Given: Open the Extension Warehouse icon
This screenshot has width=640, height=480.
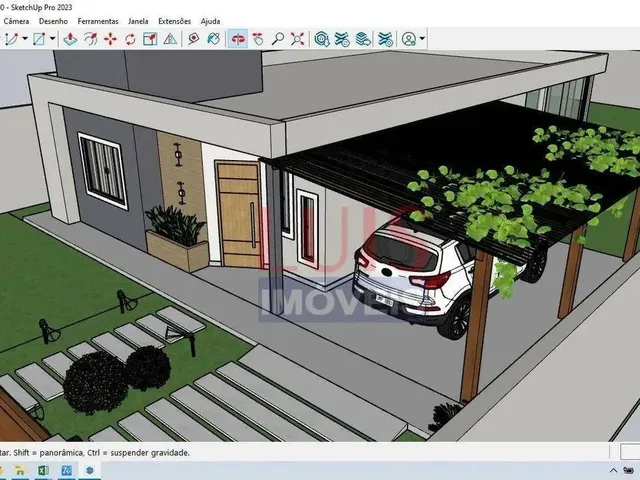Looking at the screenshot, I should pyautogui.click(x=342, y=39).
